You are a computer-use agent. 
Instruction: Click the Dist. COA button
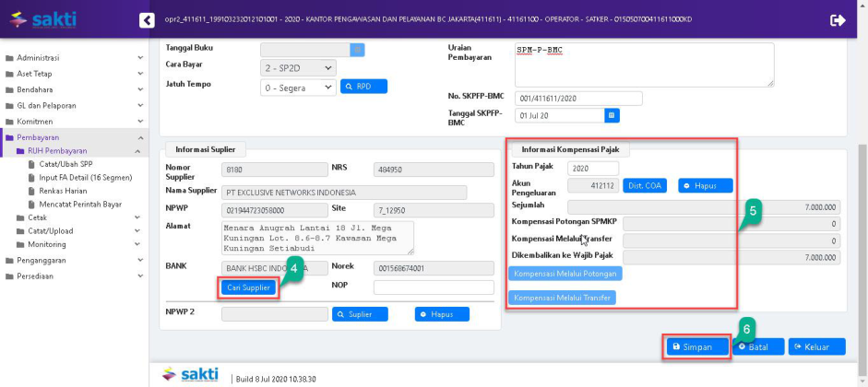pos(645,185)
